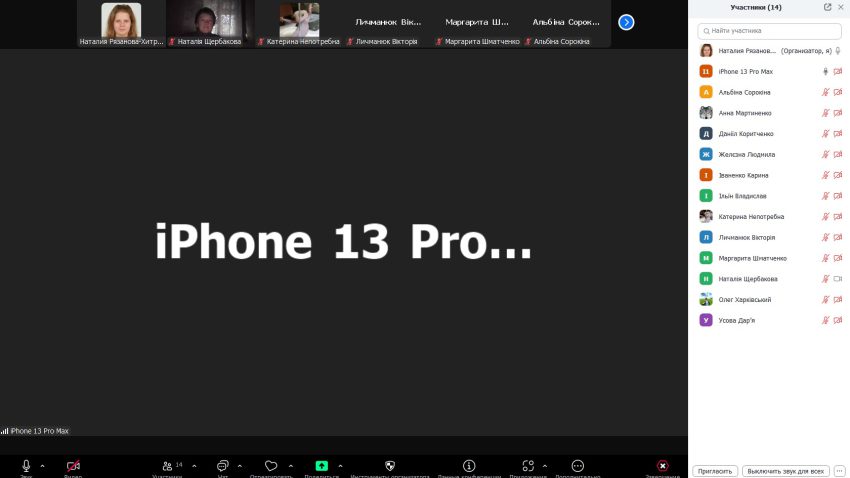The image size is (850, 478).
Task: Select Катерина Непотребна video thumbnail
Action: coord(299,24)
